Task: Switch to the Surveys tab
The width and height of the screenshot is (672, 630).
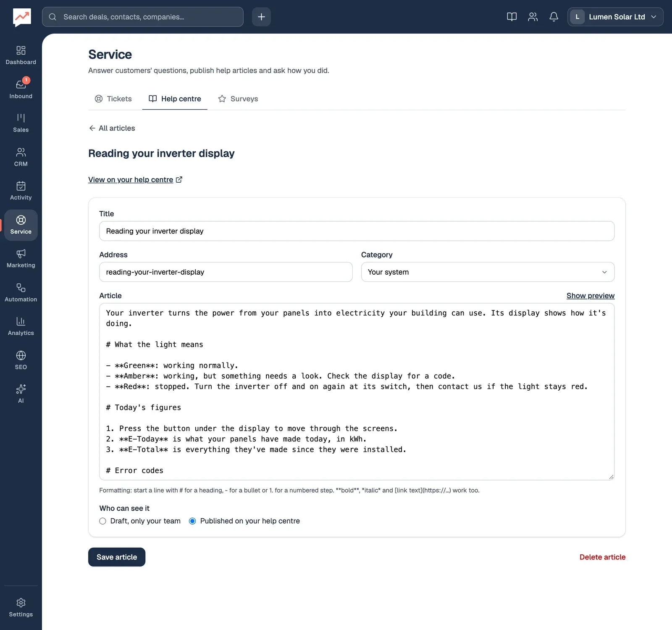Action: point(238,99)
